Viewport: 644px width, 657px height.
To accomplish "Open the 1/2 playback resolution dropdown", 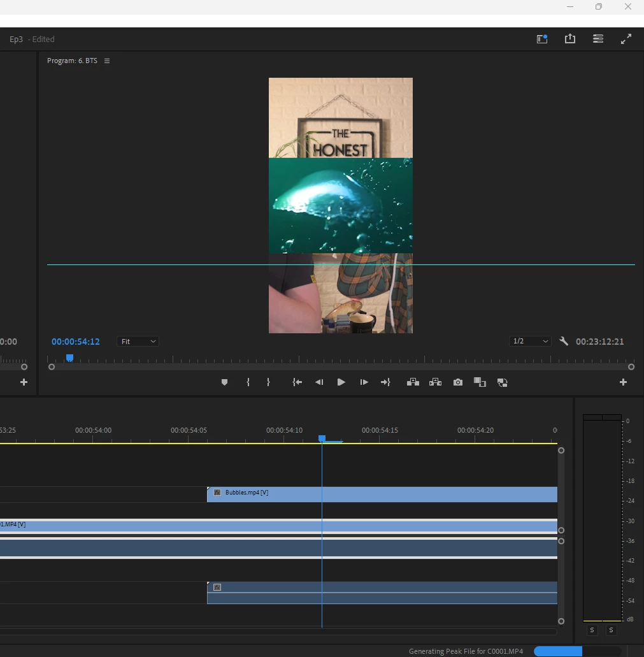I will click(x=529, y=342).
